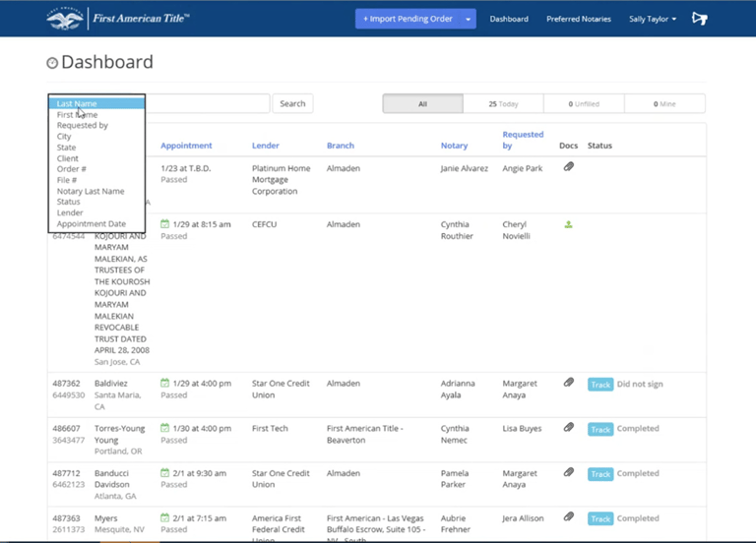Click Track button in Baldiviez row

pos(600,385)
